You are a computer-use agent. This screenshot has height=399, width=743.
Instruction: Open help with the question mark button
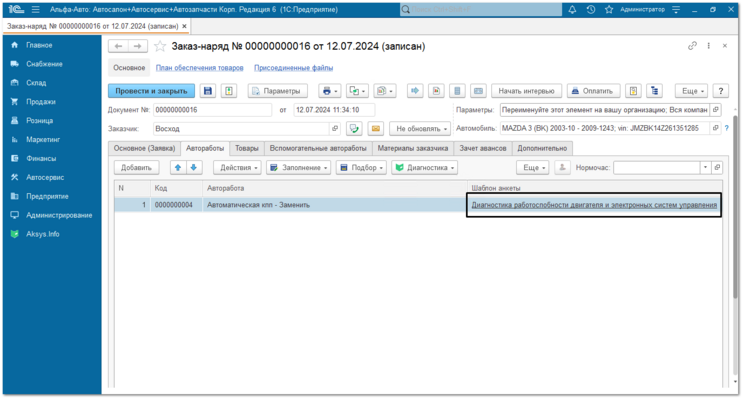721,91
